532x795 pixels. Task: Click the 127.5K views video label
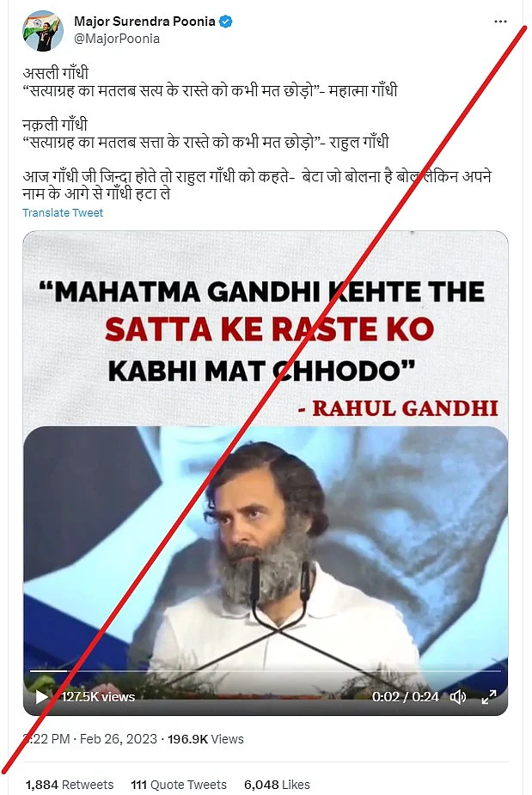pyautogui.click(x=98, y=697)
